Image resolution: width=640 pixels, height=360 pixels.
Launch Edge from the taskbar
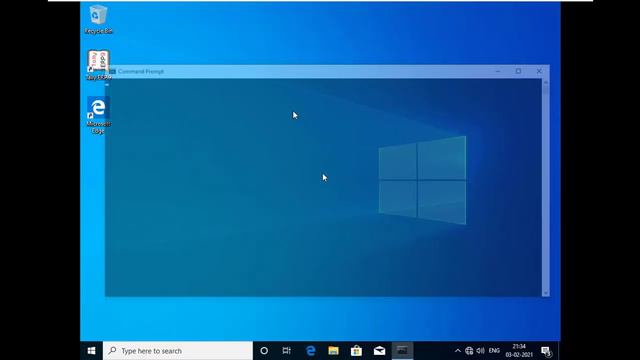click(311, 351)
